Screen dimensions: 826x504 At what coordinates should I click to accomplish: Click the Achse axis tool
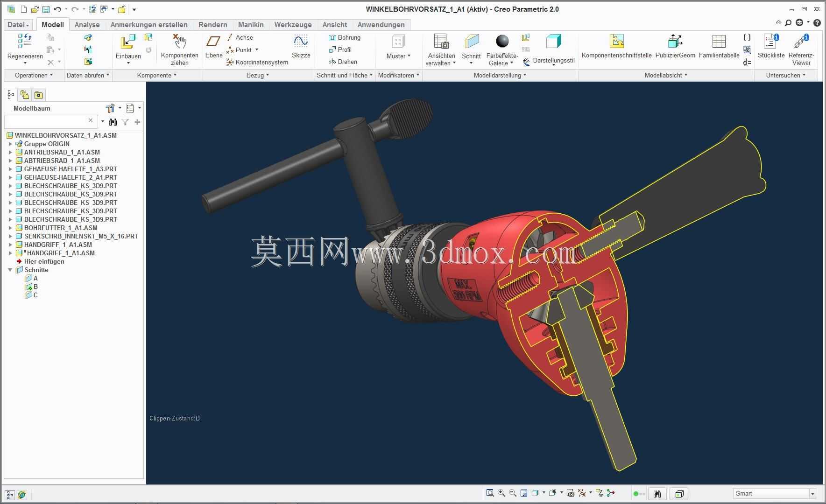(240, 37)
